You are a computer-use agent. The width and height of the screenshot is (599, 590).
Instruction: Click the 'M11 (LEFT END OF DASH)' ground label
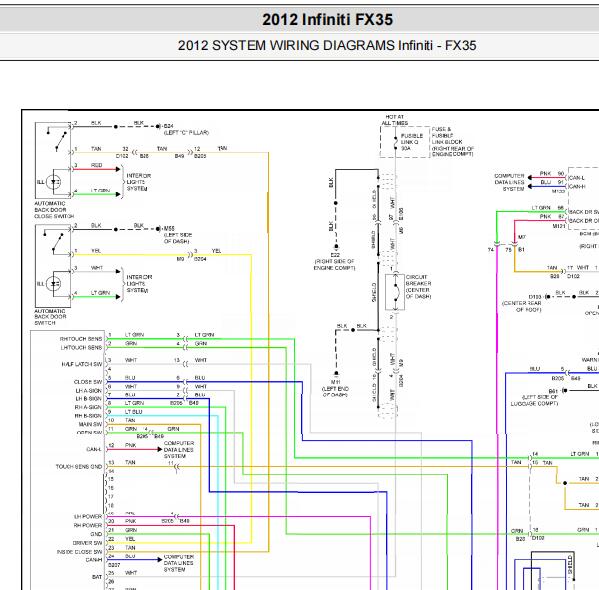click(x=335, y=388)
